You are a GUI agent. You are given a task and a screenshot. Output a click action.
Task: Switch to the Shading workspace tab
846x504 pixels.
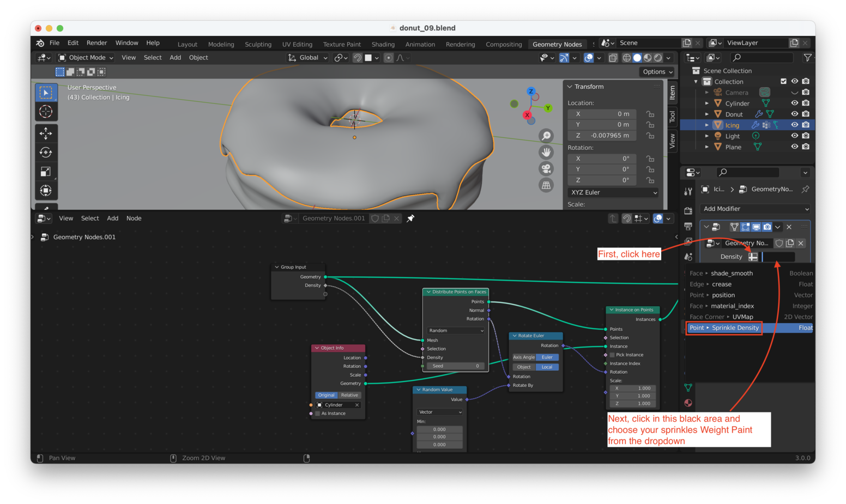tap(383, 45)
